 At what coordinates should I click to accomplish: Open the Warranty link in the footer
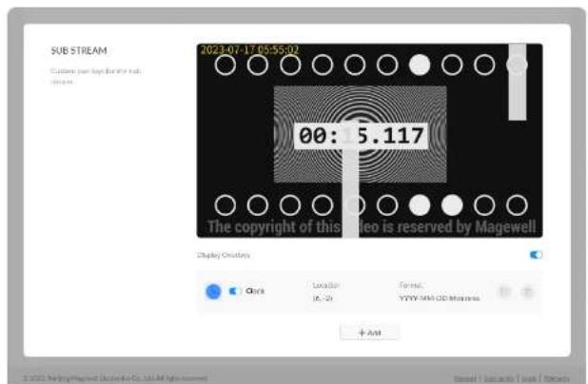pyautogui.click(x=557, y=378)
